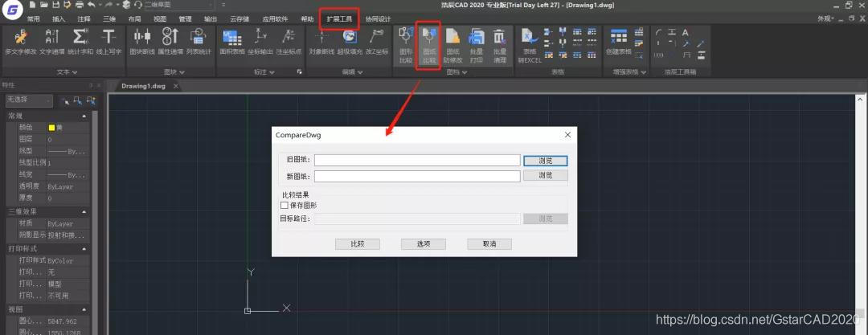Click the 创建表格 tool
Image resolution: width=868 pixels, height=335 pixels.
(x=618, y=42)
